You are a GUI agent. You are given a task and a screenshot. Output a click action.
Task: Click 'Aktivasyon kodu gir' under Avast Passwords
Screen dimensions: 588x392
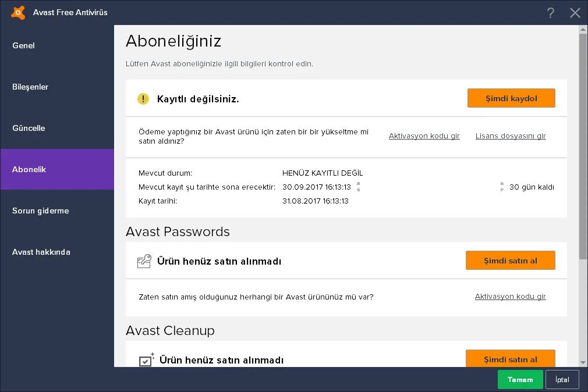511,297
